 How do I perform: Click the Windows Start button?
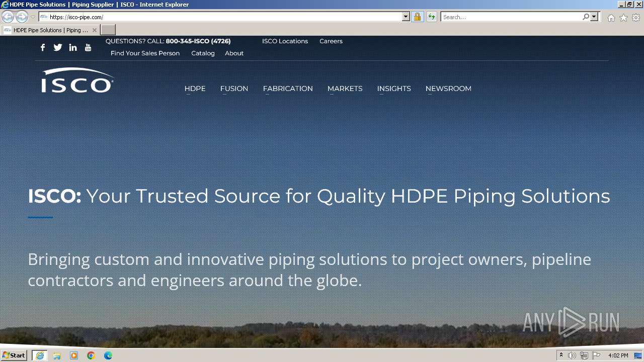pyautogui.click(x=14, y=355)
